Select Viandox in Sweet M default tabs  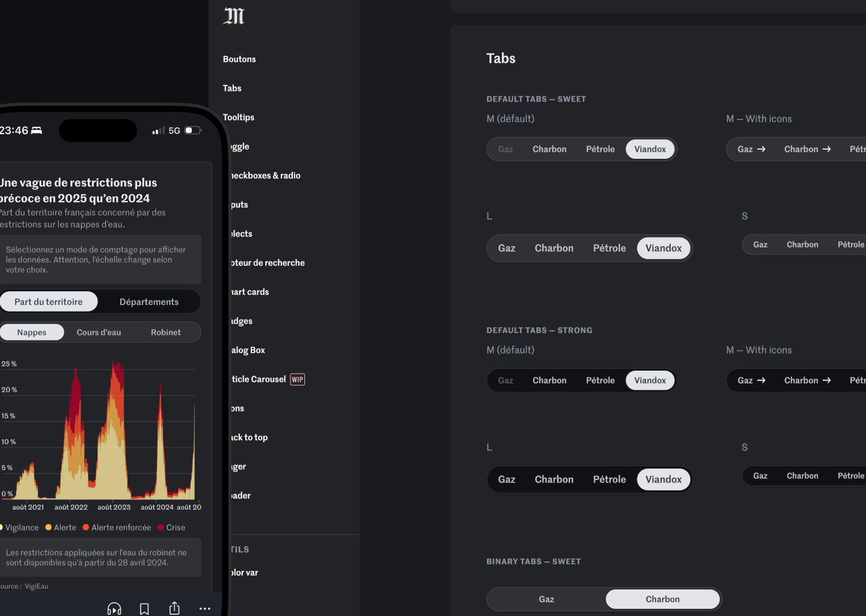(650, 149)
